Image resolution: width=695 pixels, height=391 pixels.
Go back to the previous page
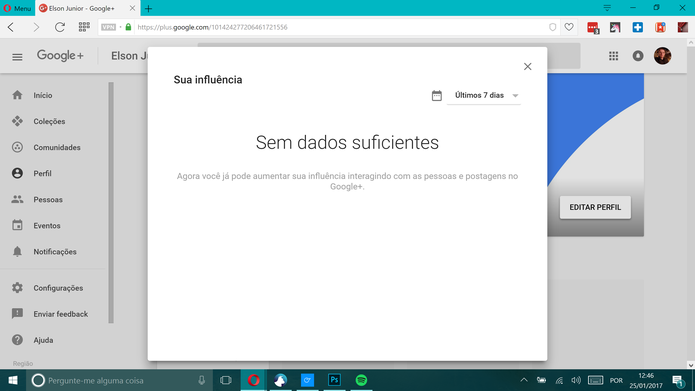pos(12,27)
